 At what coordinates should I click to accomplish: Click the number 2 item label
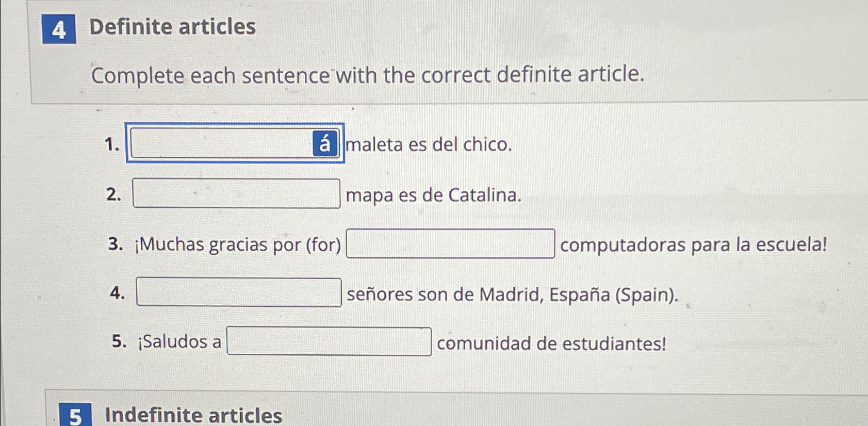[x=116, y=194]
